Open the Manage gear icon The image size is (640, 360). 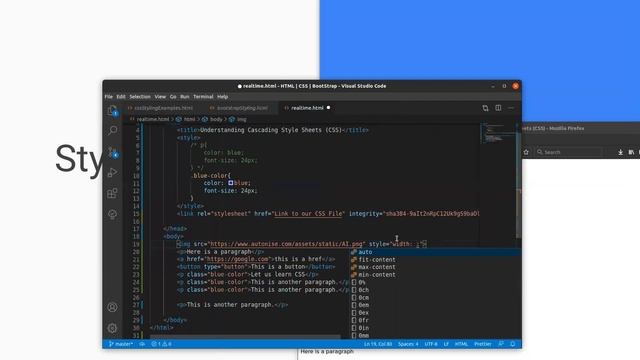point(112,328)
